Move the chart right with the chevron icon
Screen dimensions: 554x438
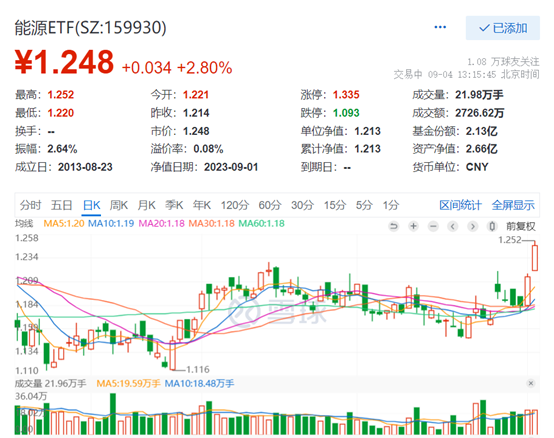[x=472, y=226]
